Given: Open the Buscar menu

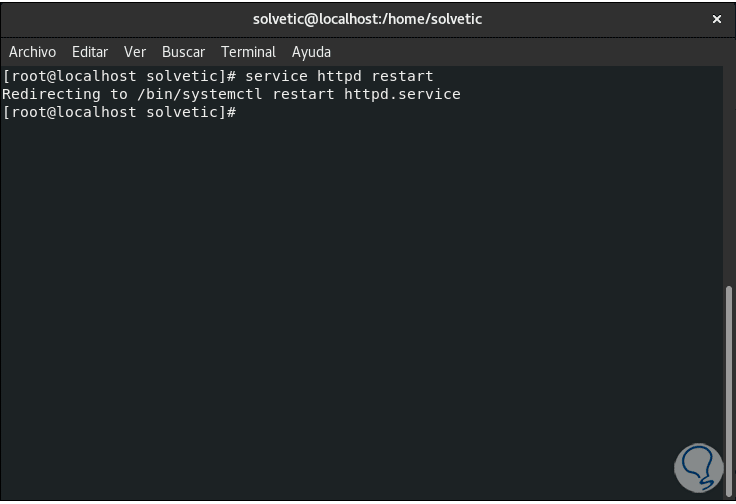Looking at the screenshot, I should pyautogui.click(x=183, y=52).
